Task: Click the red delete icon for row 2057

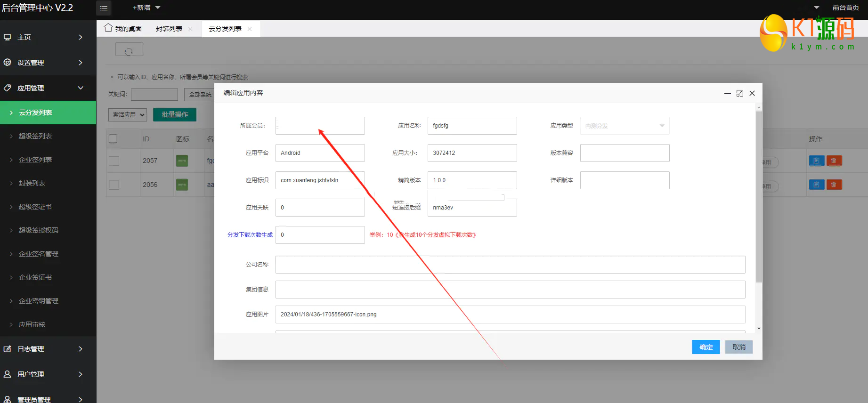Action: pos(834,161)
